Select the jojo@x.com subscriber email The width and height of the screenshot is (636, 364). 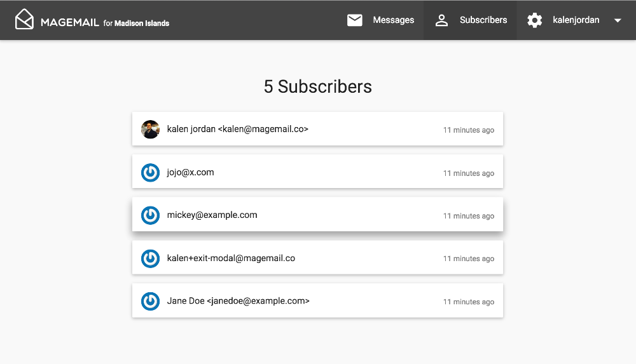[x=190, y=172]
